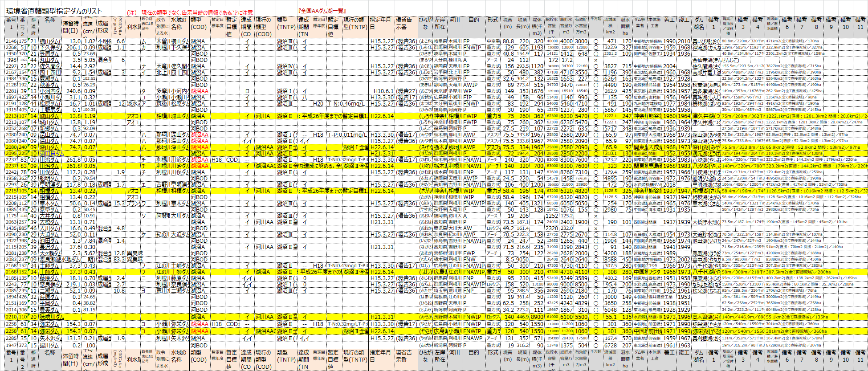Select the T-P:0.011mg/L target value cell

[x=348, y=135]
